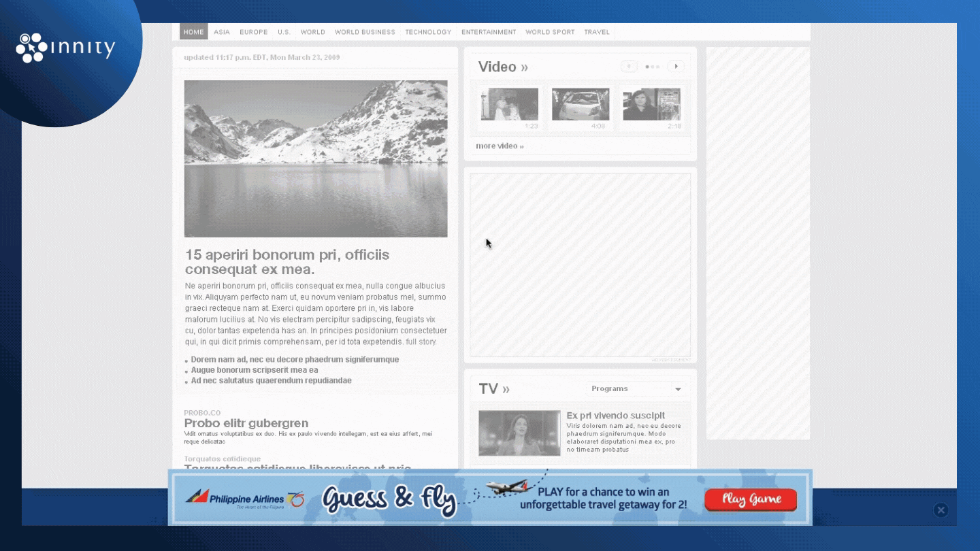Viewport: 980px width, 551px height.
Task: Click the Philippine Airlines logo in banner
Action: (245, 499)
